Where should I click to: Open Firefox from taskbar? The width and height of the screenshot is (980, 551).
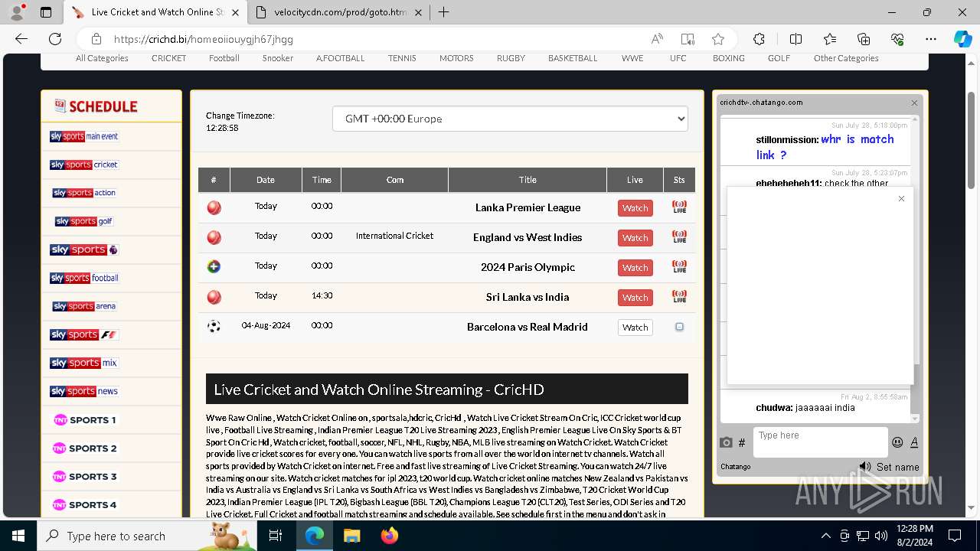[x=389, y=536]
